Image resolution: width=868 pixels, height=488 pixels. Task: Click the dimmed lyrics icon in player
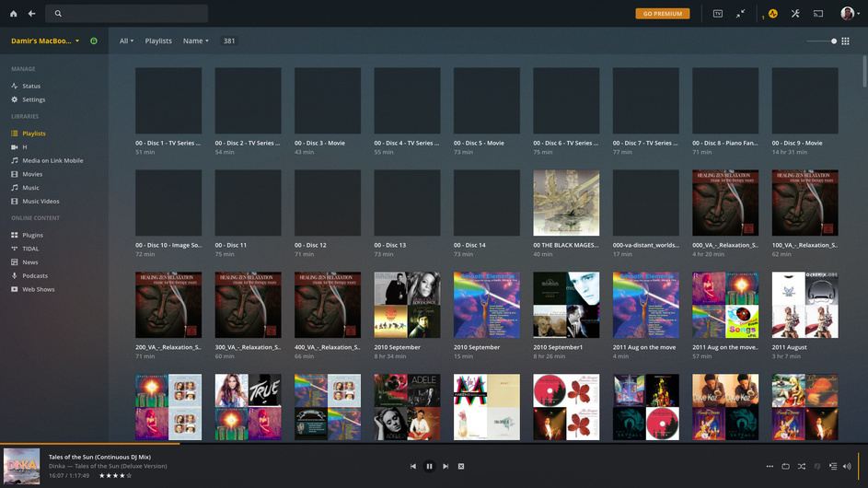click(817, 467)
